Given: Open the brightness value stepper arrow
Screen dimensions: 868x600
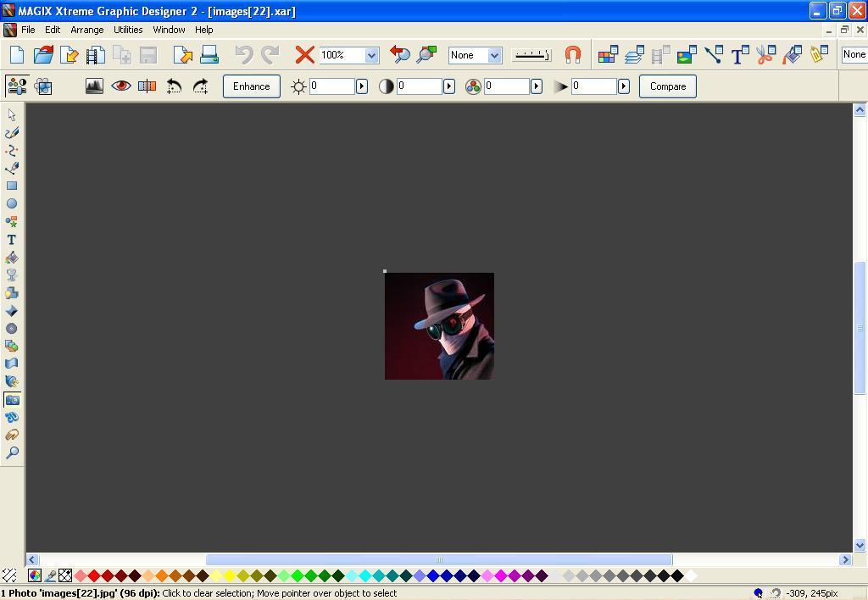Looking at the screenshot, I should point(362,86).
